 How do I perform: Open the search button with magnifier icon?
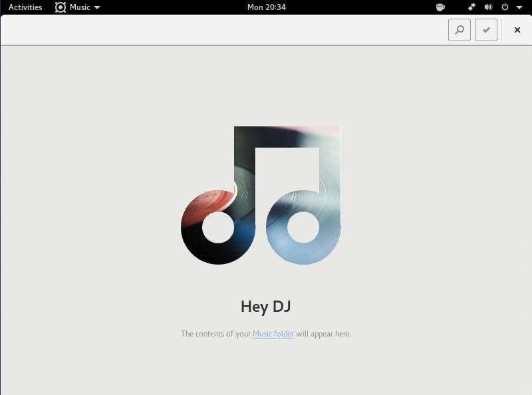coord(460,30)
